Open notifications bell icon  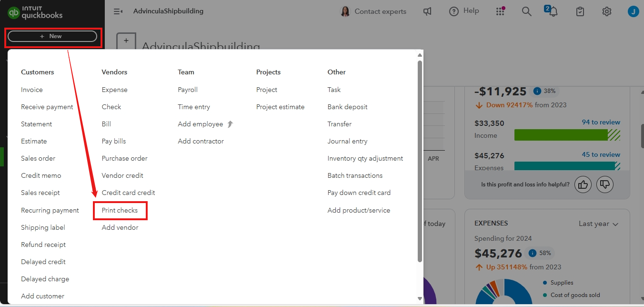pyautogui.click(x=553, y=12)
